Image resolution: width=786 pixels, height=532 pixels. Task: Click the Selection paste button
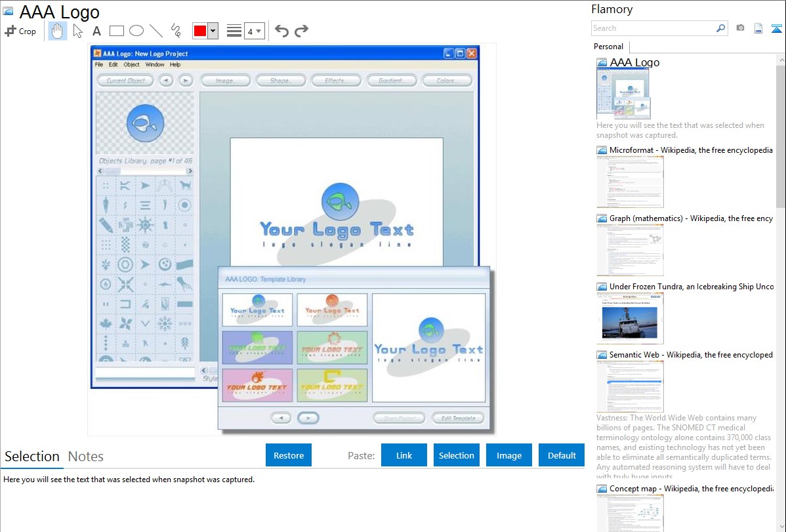point(457,455)
